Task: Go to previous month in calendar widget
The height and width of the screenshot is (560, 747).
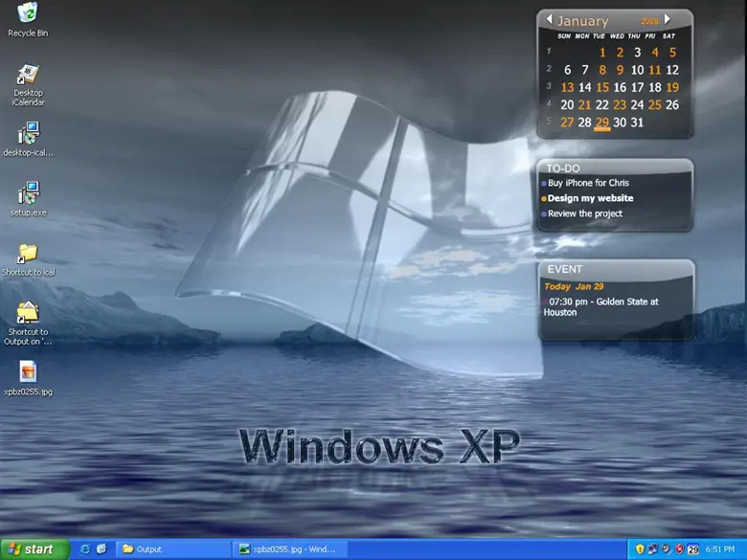Action: 549,19
